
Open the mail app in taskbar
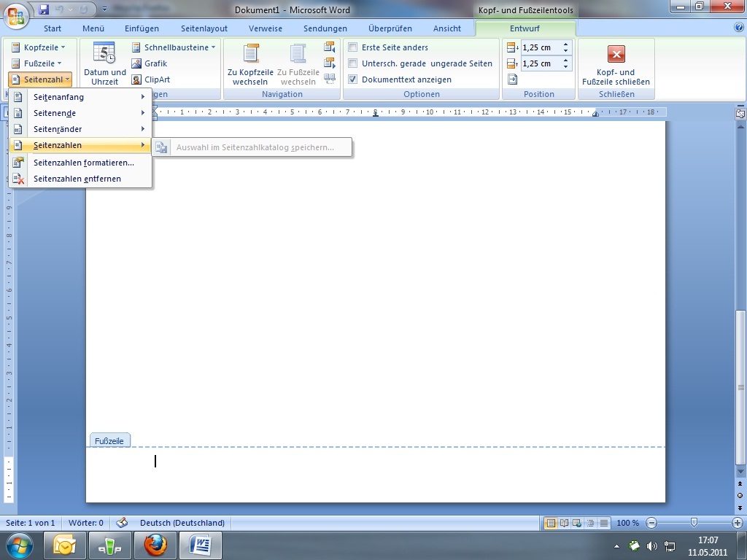point(64,545)
